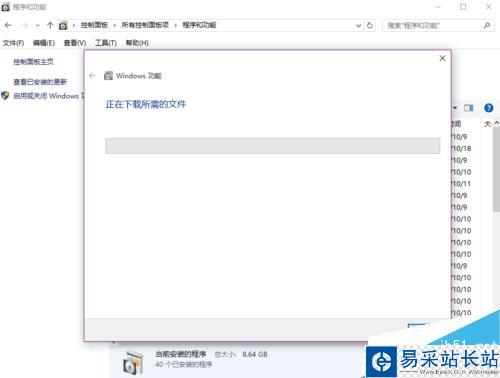This screenshot has width=500, height=378.
Task: Toggle the preview pane icon
Action: pos(469,108)
